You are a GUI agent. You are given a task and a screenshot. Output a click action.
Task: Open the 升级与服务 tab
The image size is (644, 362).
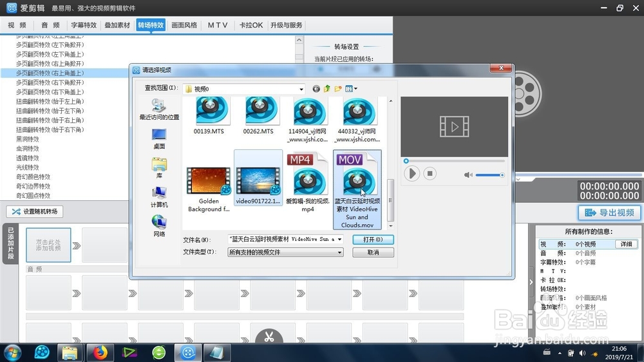tap(287, 25)
